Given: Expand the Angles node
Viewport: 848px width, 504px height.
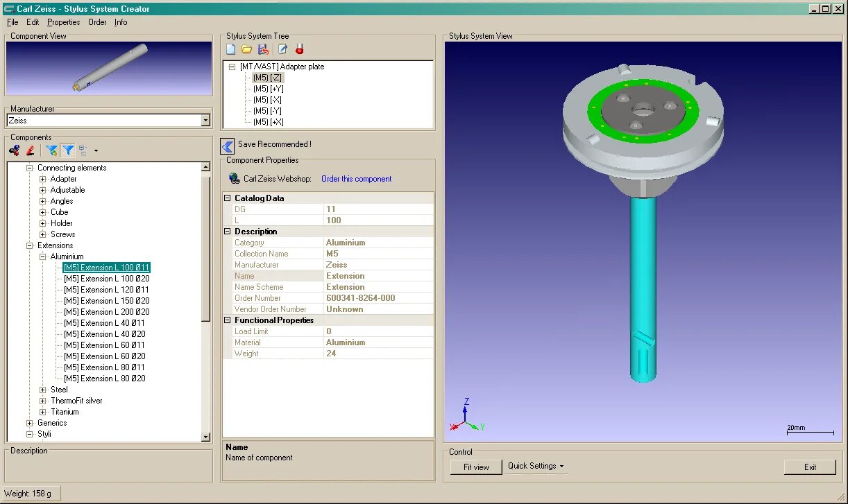Looking at the screenshot, I should click(42, 201).
